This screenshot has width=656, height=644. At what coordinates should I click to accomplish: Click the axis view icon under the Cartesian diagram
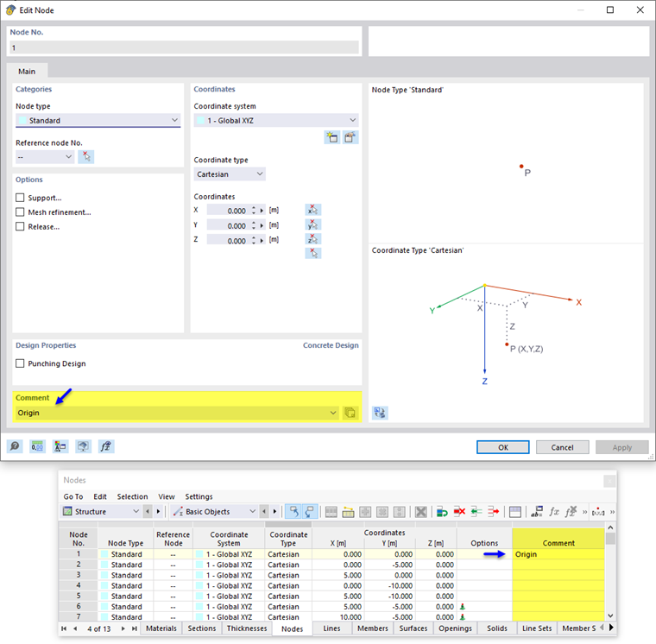pyautogui.click(x=380, y=413)
